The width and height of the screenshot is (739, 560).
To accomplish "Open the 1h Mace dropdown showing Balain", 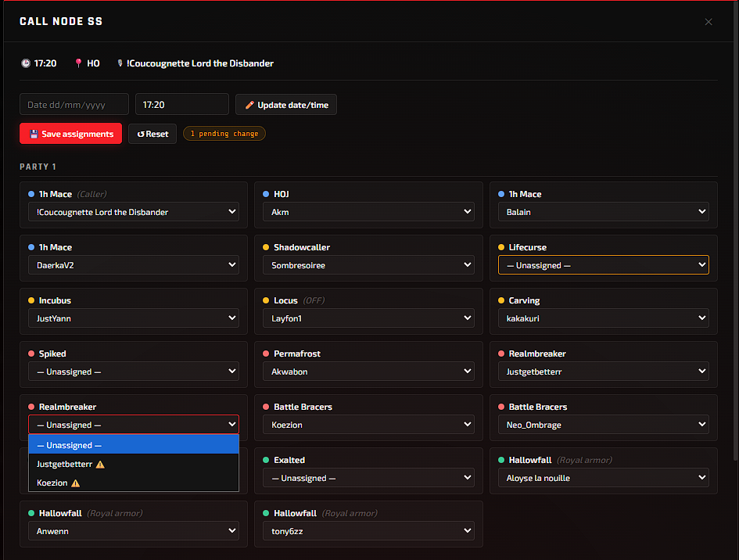I will point(603,212).
